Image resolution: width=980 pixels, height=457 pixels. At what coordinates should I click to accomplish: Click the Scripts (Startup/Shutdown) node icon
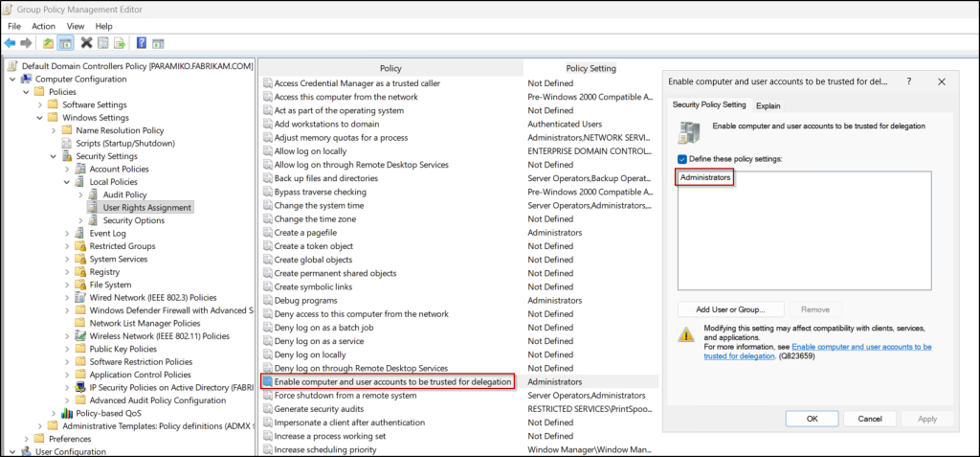[67, 144]
